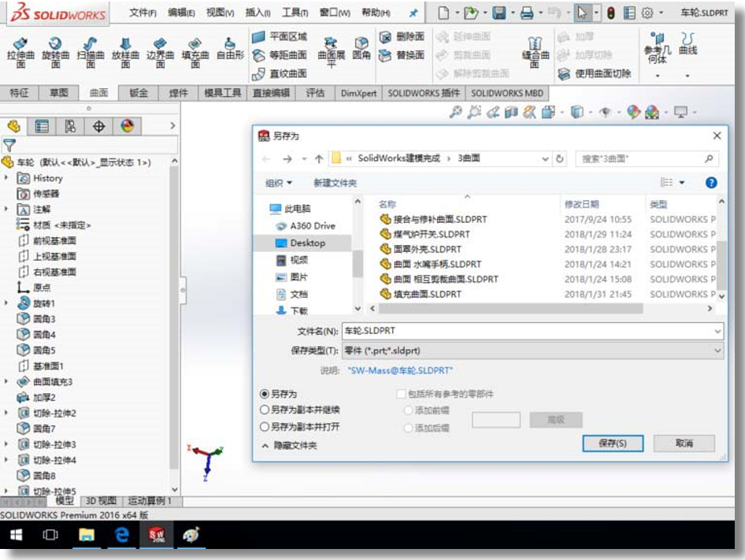Open the 工具(T) menu
This screenshot has width=745, height=560.
(x=295, y=13)
